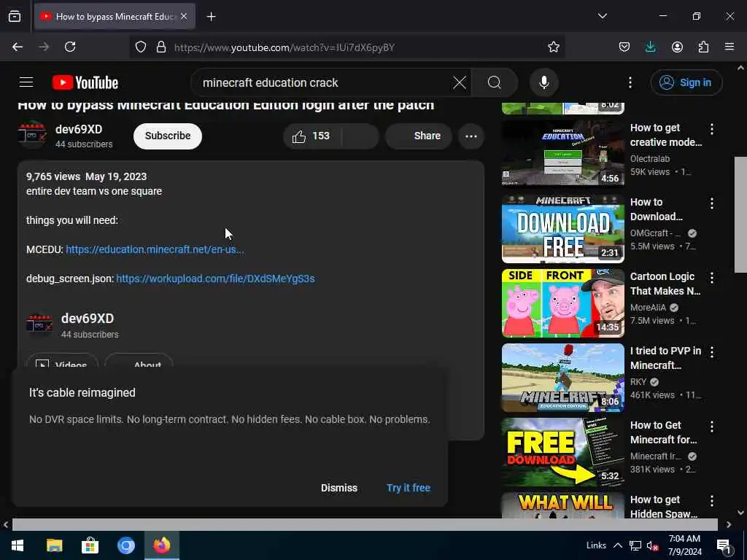
Task: Open the Minecraft Education Edition PVP thumbnail
Action: point(562,377)
